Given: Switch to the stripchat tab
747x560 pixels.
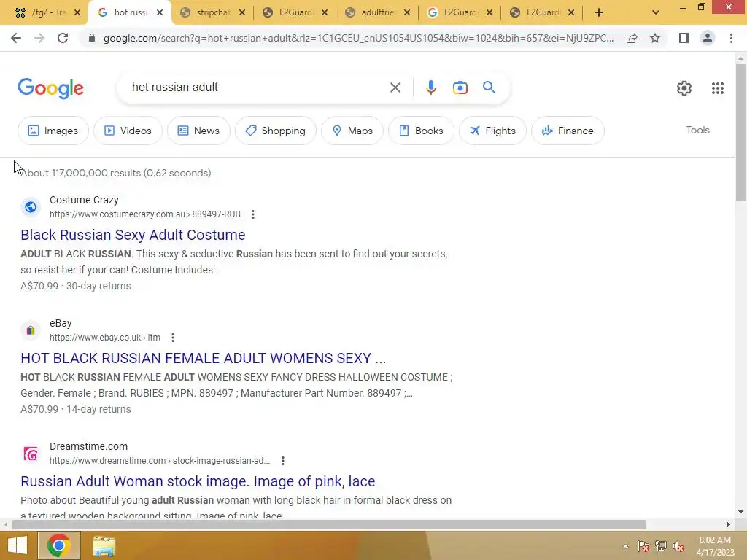Looking at the screenshot, I should click(213, 12).
